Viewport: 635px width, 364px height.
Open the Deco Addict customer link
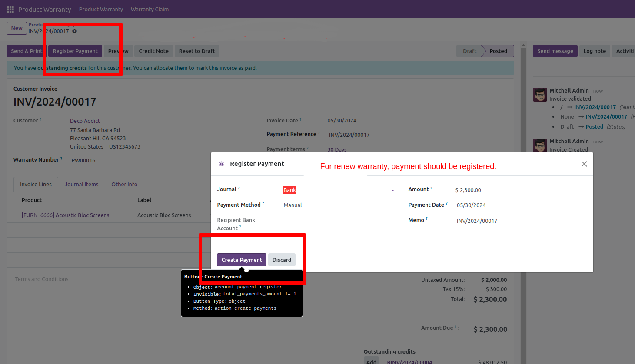coord(85,121)
